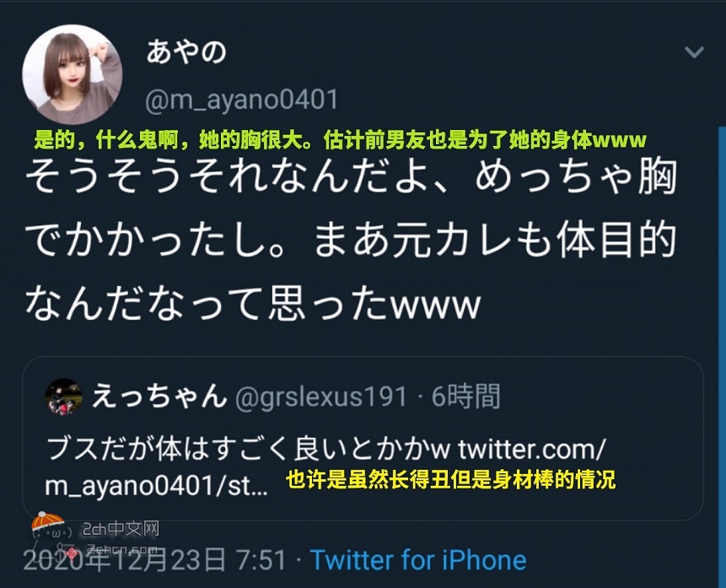Open the quoted tweet card body
The image size is (726, 588).
pyautogui.click(x=363, y=439)
